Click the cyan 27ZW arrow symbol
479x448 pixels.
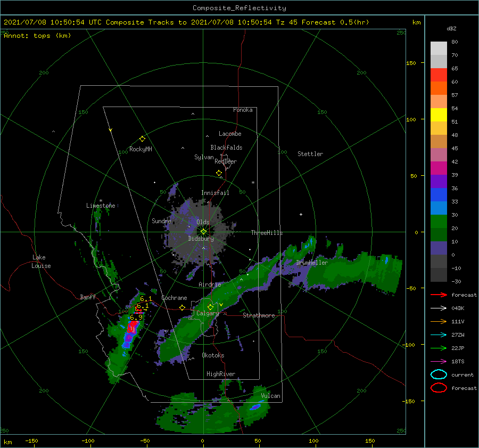(439, 335)
